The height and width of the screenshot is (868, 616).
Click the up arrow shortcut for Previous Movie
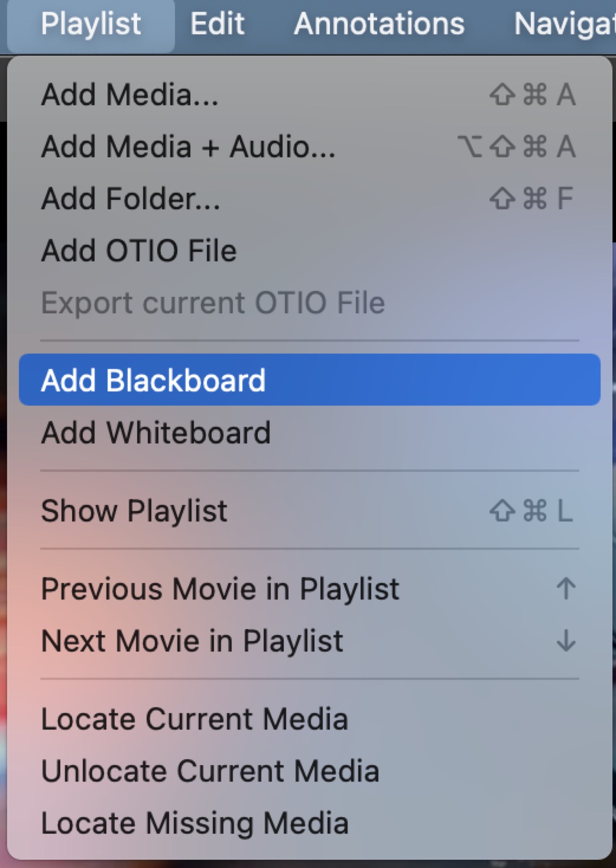click(566, 589)
